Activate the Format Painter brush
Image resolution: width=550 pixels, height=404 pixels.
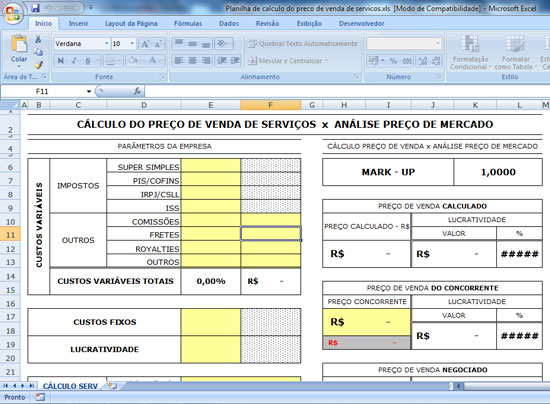click(38, 65)
